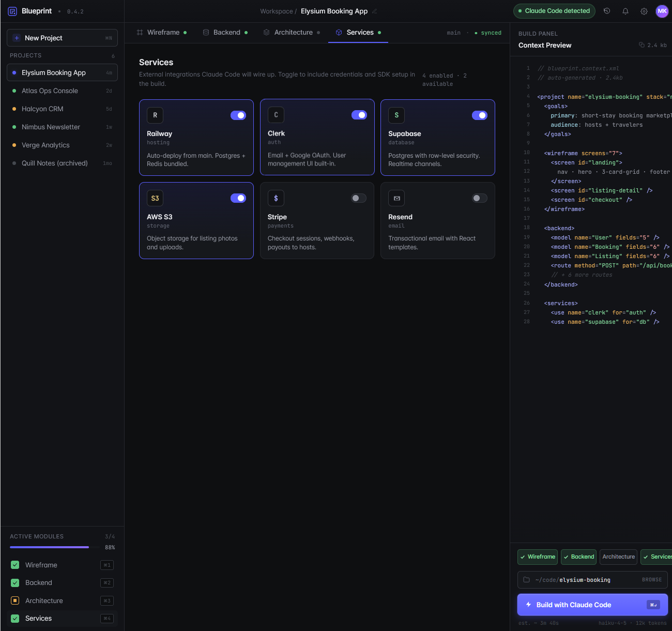Click the "0.4.2" version number
Viewport: 672px width, 631px height.
click(75, 11)
